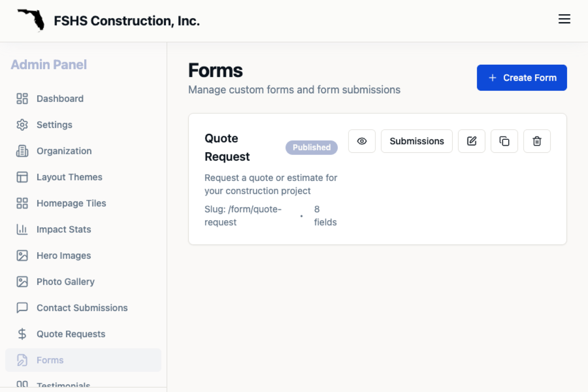588x392 pixels.
Task: Switch to Contact Submissions
Action: [x=82, y=308]
